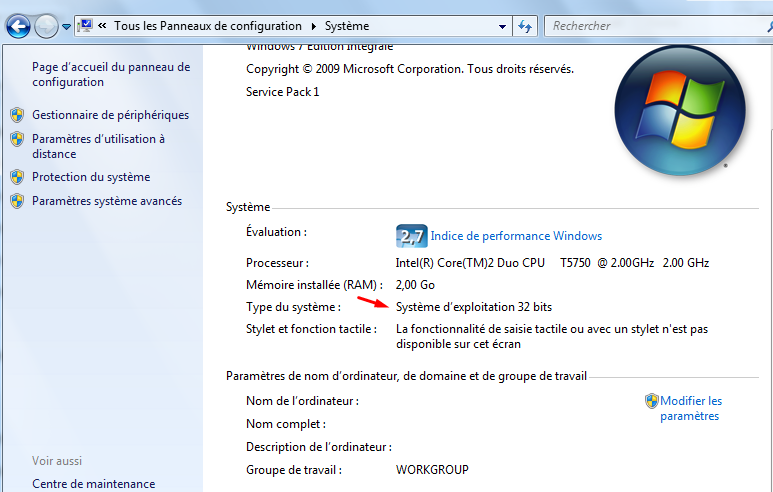Focus the Rechercher search field
Viewport: 773px width, 492px height.
[658, 26]
